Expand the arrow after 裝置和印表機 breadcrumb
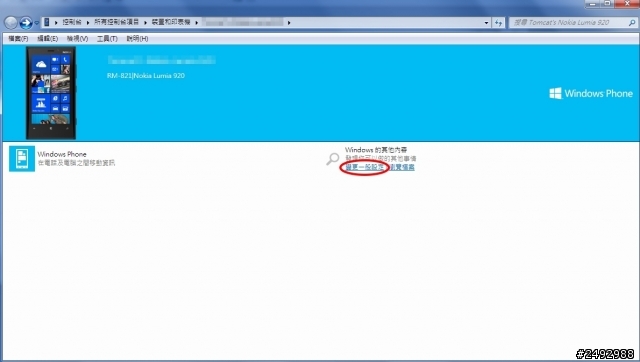Screen dimensions: 640x362 tap(197, 22)
